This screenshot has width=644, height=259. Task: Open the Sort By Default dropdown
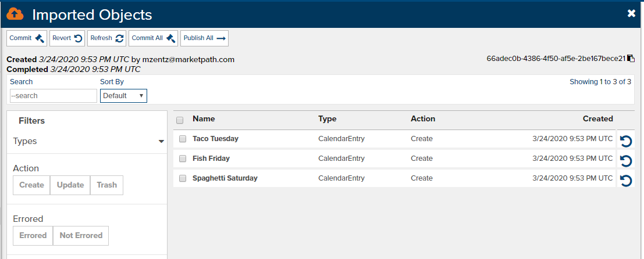pos(123,95)
